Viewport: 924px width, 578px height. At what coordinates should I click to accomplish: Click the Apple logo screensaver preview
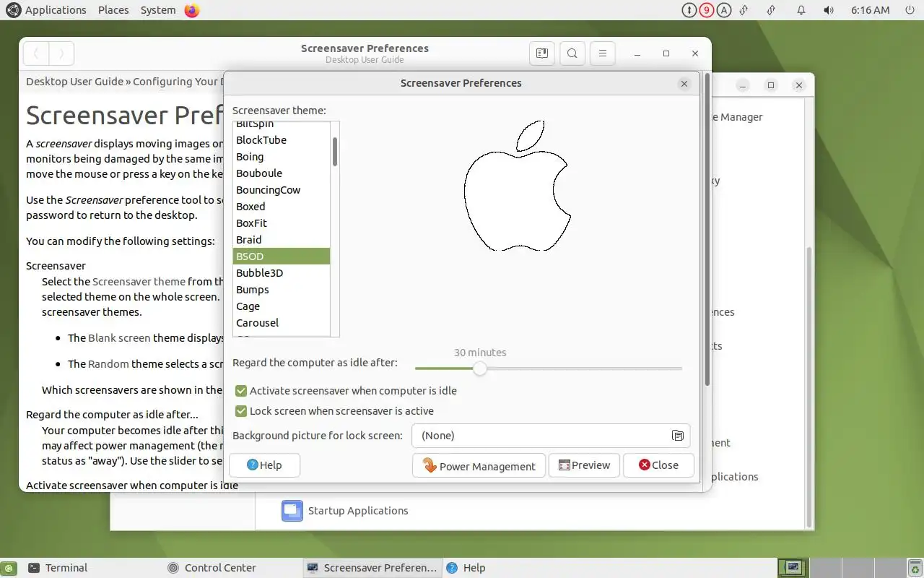pyautogui.click(x=517, y=186)
